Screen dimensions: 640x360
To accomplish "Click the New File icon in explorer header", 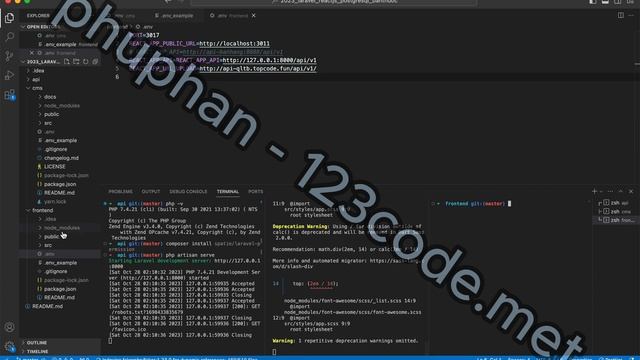I will coord(67,62).
